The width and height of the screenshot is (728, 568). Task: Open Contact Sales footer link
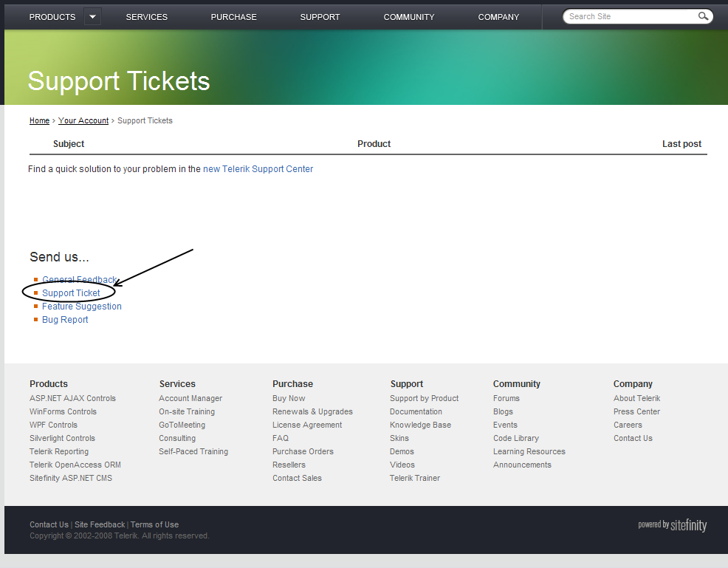297,478
